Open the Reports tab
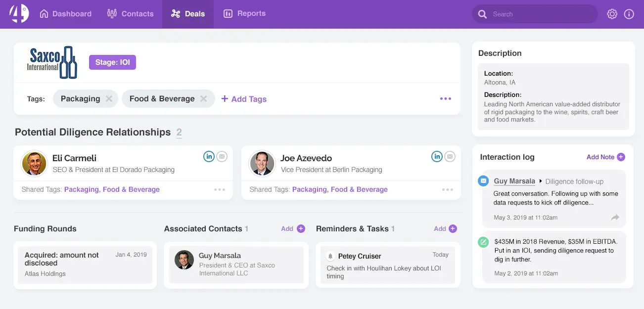 pos(244,14)
